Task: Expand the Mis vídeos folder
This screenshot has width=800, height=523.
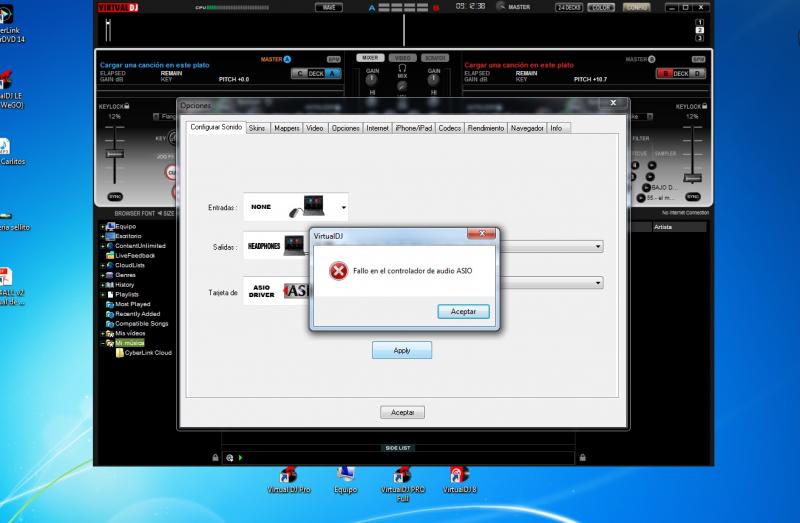Action: pyautogui.click(x=103, y=333)
